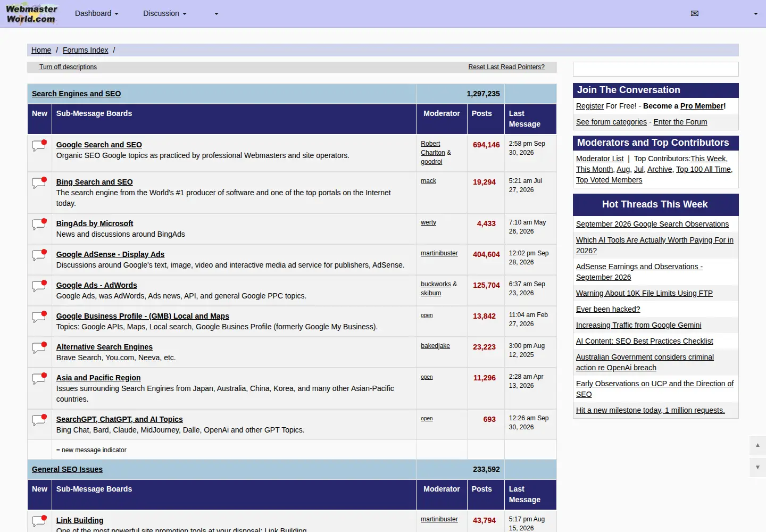Screen dimensions: 766x532
Task: Go to Home breadcrumb
Action: pyautogui.click(x=41, y=50)
